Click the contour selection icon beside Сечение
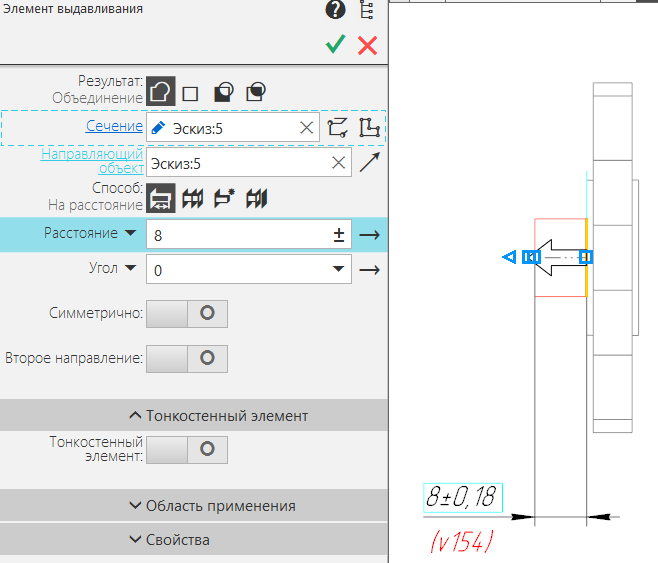 pos(338,128)
